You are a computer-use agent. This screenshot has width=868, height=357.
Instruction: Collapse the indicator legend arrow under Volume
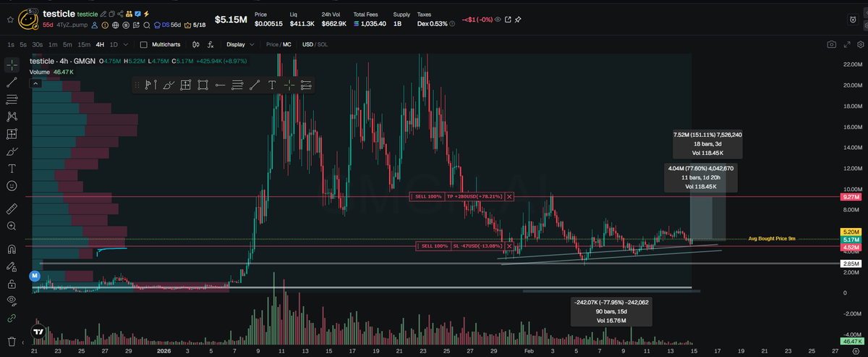(x=34, y=83)
